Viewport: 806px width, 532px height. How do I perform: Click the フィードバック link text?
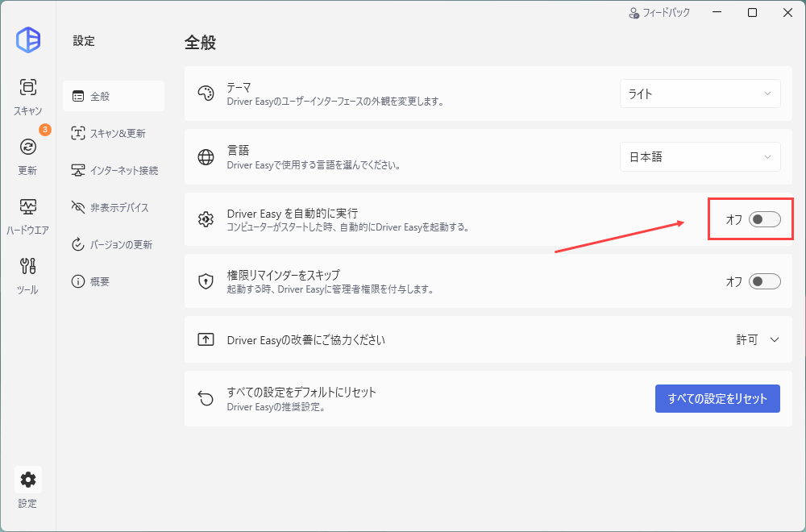(667, 13)
